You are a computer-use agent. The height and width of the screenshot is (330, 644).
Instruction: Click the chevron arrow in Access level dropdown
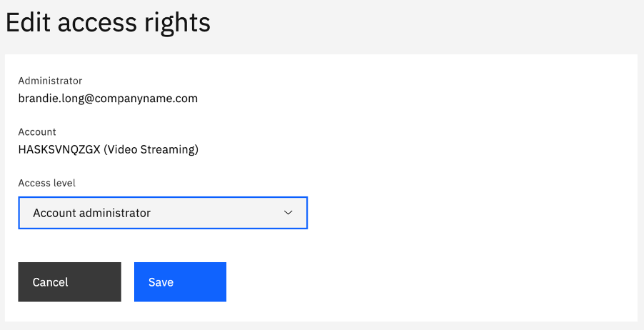click(288, 212)
